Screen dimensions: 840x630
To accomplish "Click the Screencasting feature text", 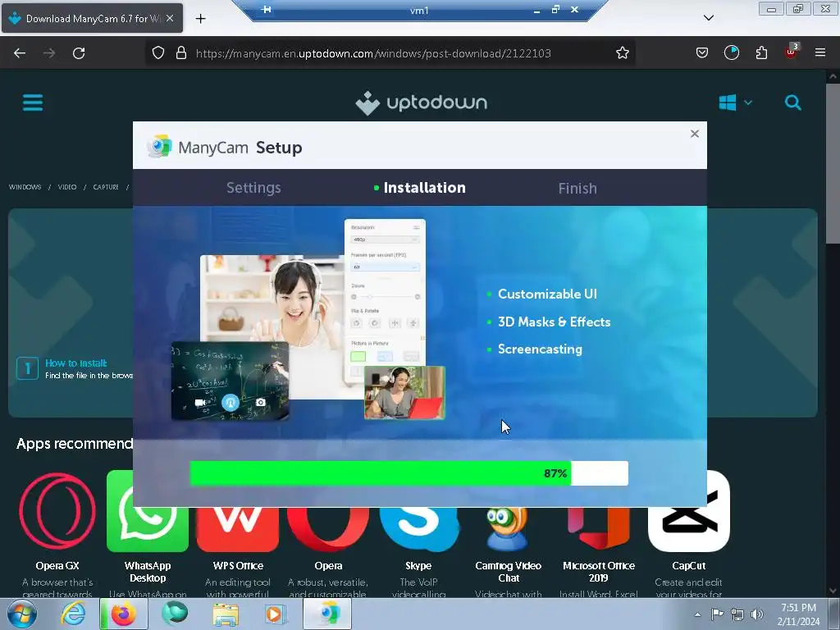I will [540, 349].
